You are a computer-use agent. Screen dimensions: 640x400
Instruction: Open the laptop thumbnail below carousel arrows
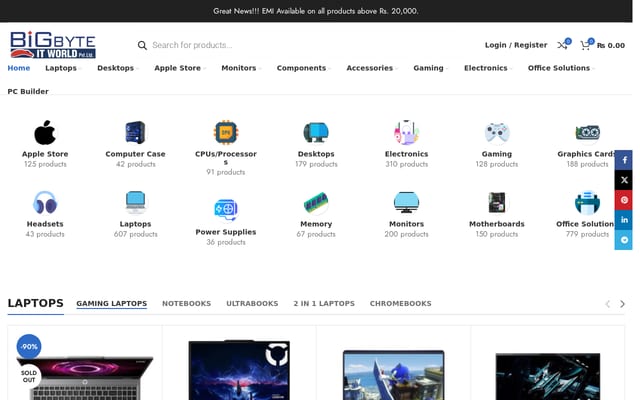[x=548, y=376]
